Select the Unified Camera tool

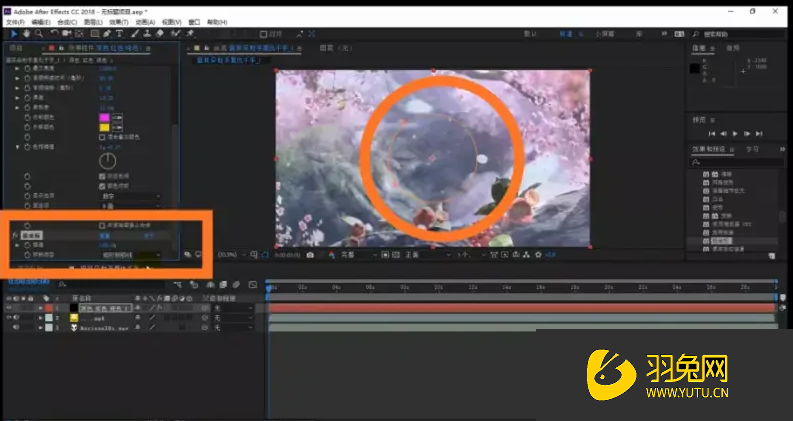(x=67, y=33)
